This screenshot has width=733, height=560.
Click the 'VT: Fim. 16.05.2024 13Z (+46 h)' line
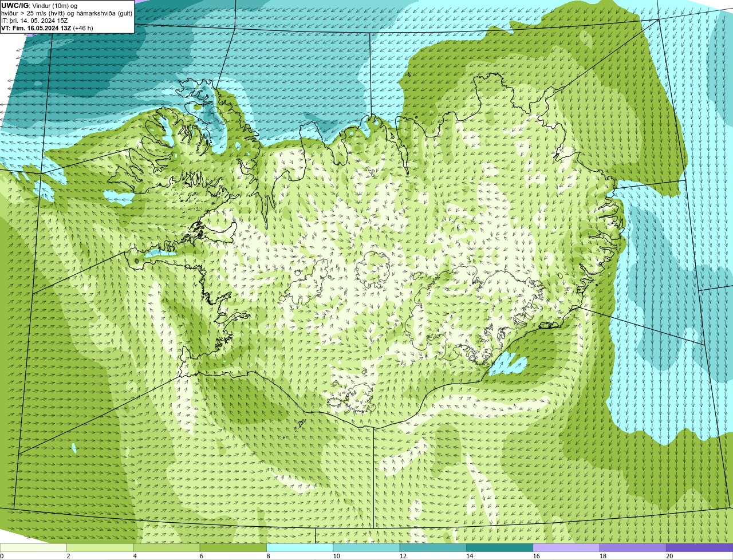point(47,28)
